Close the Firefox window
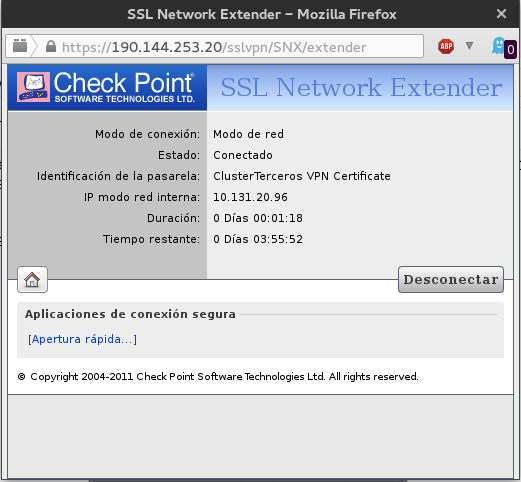 click(501, 14)
